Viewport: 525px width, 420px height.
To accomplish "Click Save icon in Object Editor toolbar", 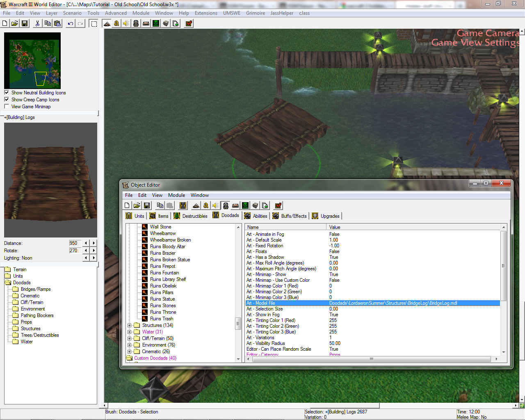I will (x=147, y=205).
